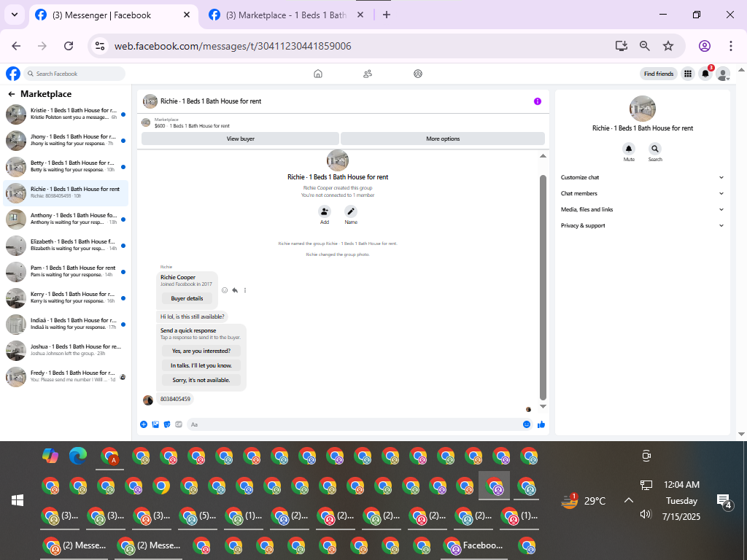Viewport: 747px width, 560px height.
Task: Click the chat scrollbar up arrow
Action: [x=543, y=156]
